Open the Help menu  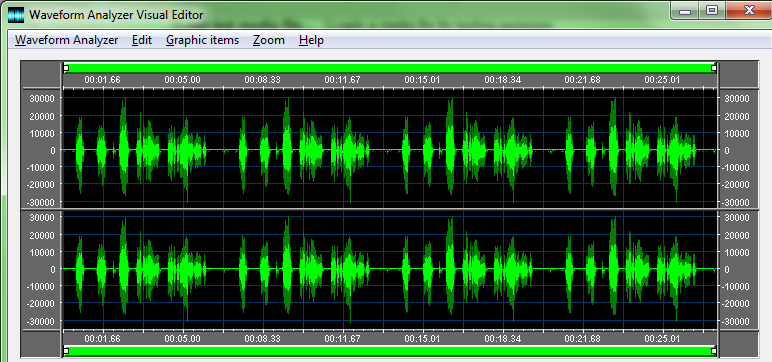(311, 40)
